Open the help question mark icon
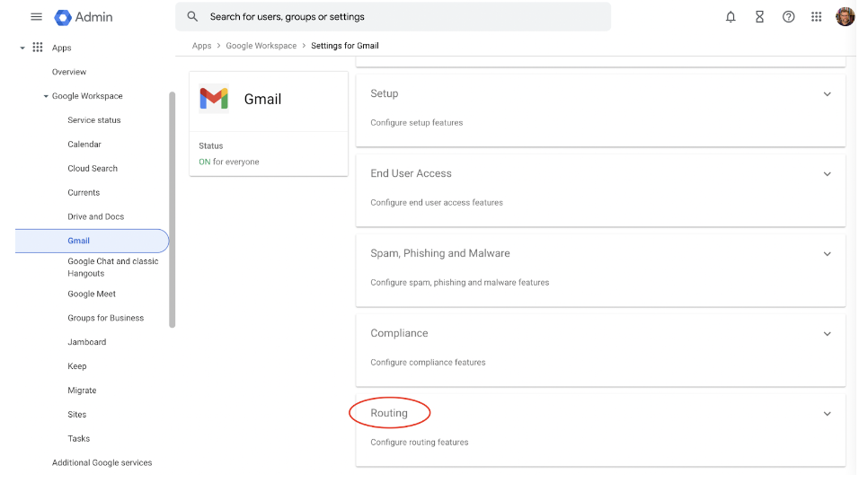Viewport: 868px width, 483px height. 788,17
